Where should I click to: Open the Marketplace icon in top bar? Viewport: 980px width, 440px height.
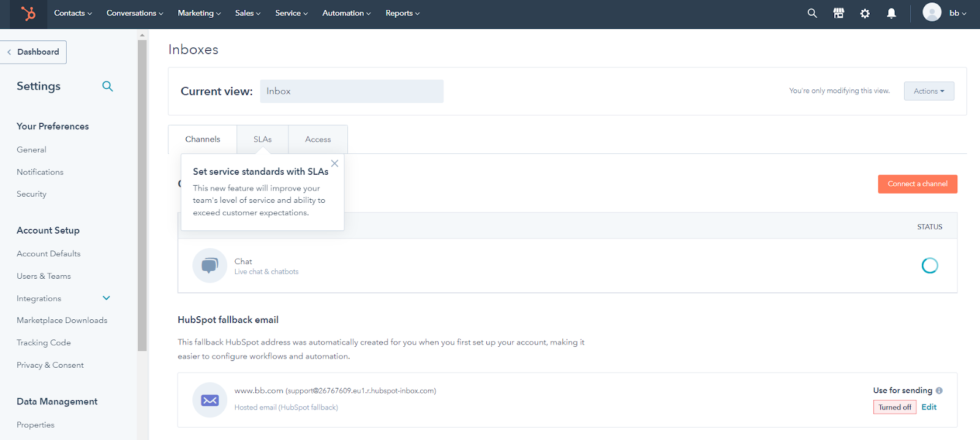pyautogui.click(x=839, y=13)
